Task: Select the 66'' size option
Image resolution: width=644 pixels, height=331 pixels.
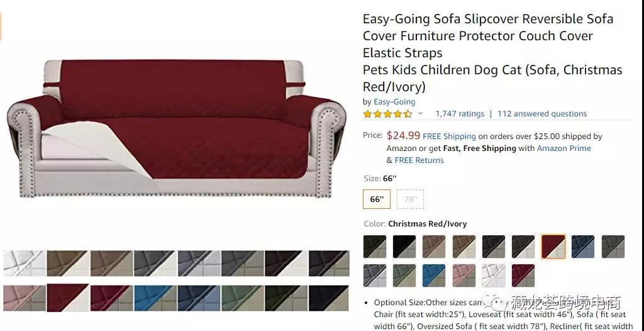Action: coord(376,199)
